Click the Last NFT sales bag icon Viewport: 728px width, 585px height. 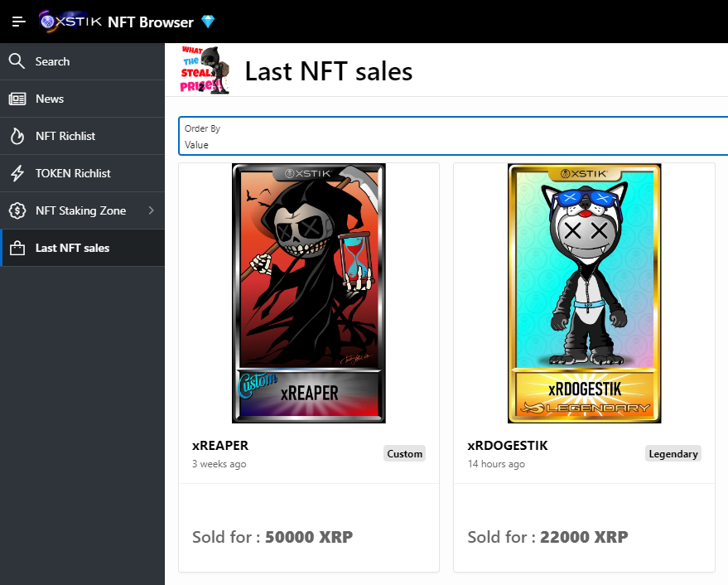click(x=17, y=248)
